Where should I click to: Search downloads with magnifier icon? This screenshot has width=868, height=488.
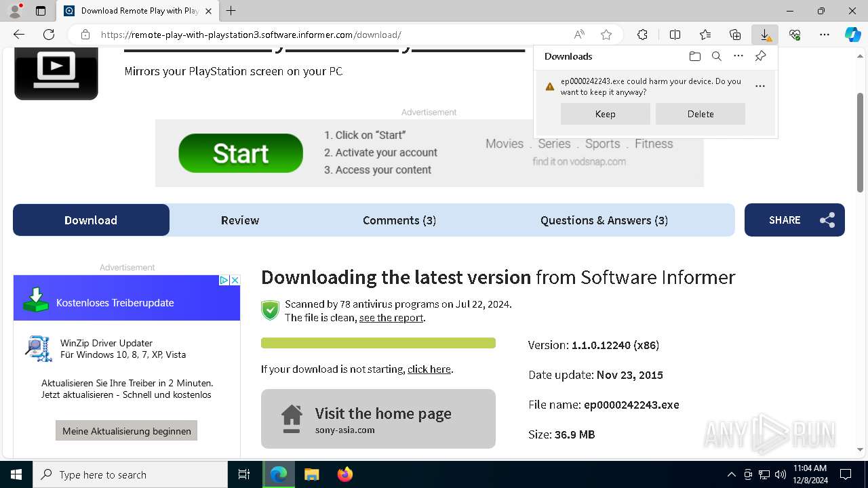(716, 56)
